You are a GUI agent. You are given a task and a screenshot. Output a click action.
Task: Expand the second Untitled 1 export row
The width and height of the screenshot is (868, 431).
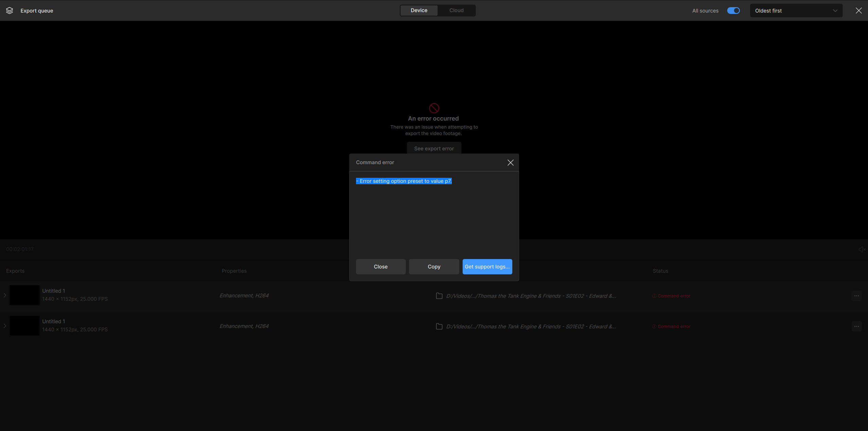coord(5,326)
